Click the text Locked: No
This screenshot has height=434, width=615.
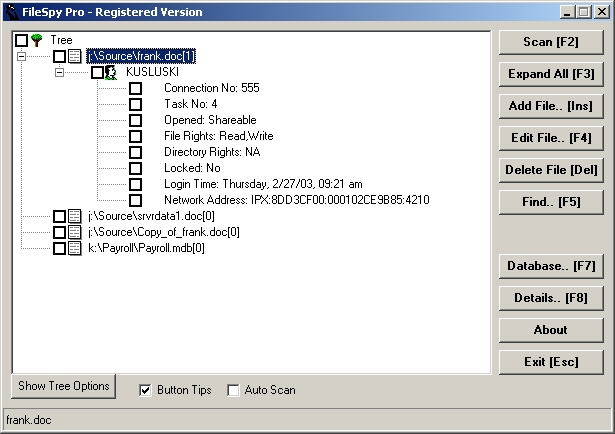pyautogui.click(x=192, y=168)
